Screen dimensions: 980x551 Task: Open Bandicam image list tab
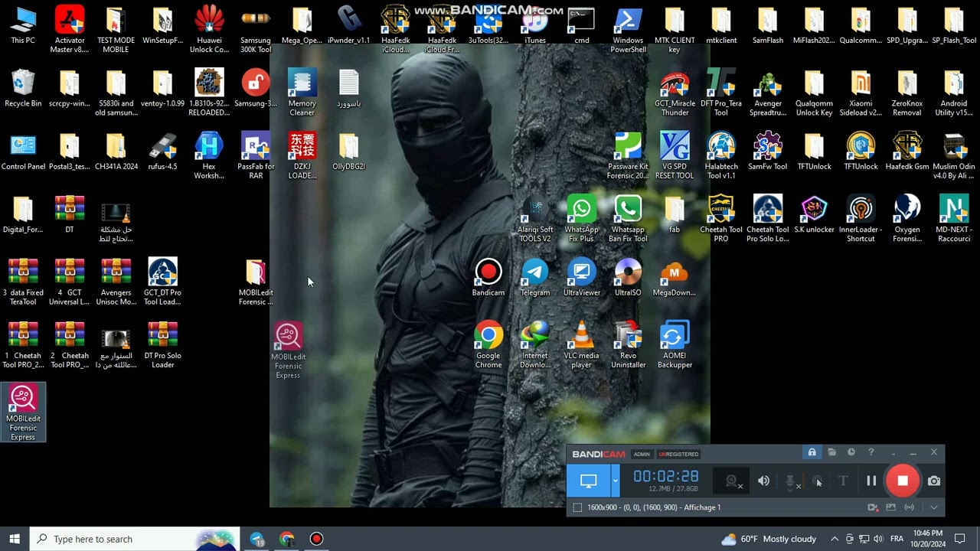point(890,507)
